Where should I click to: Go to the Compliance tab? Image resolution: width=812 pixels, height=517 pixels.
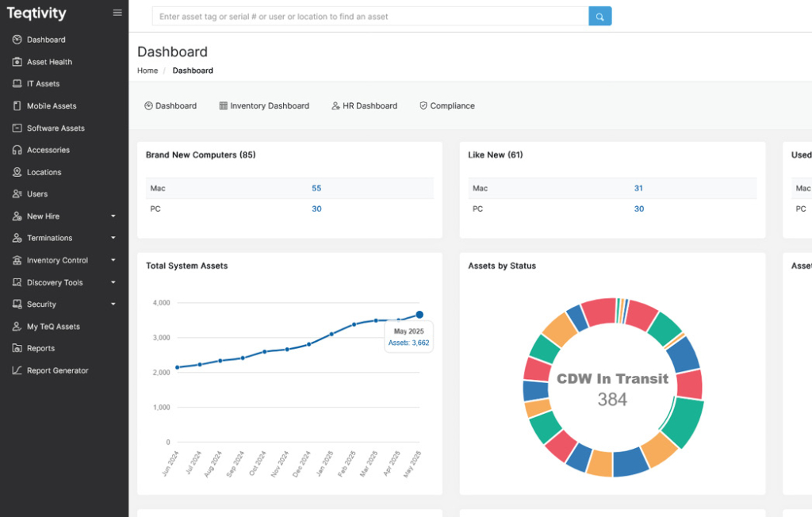click(446, 105)
